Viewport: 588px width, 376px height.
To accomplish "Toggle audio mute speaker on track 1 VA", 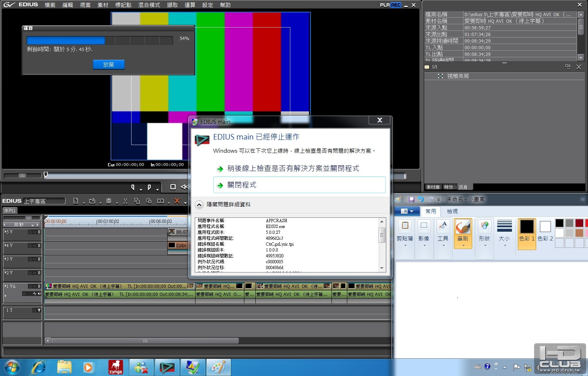I will tap(39, 293).
